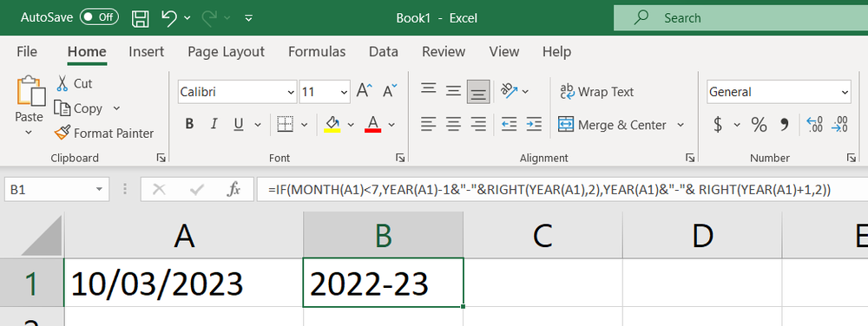Open the Help tab
Image resolution: width=868 pixels, height=326 pixels.
click(x=556, y=52)
